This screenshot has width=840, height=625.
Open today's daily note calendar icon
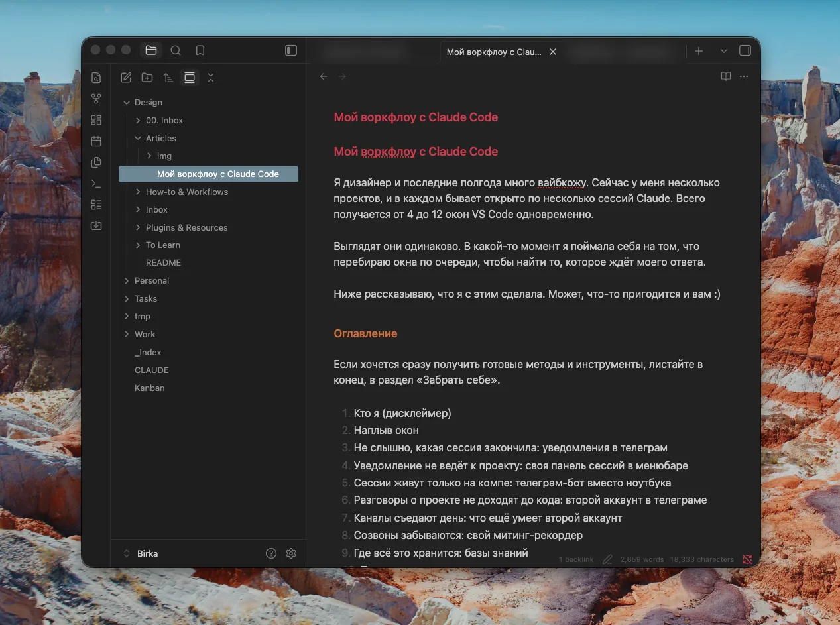(96, 141)
